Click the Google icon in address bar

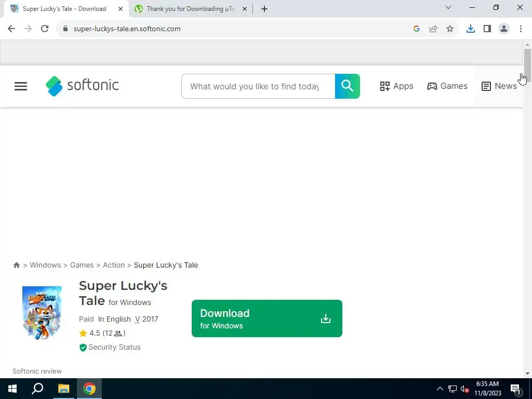click(417, 29)
